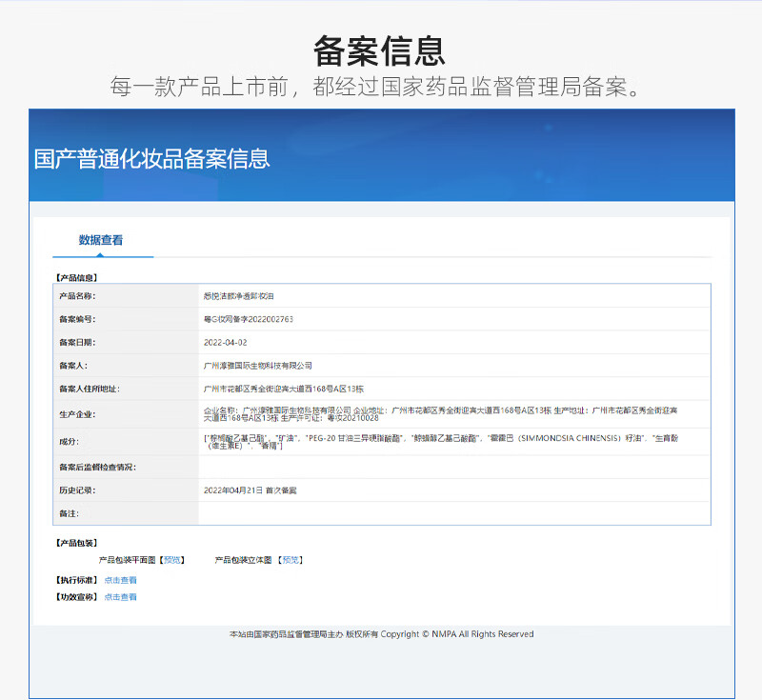The width and height of the screenshot is (762, 700).
Task: Click the NMPA copyright footer text
Action: click(x=382, y=634)
